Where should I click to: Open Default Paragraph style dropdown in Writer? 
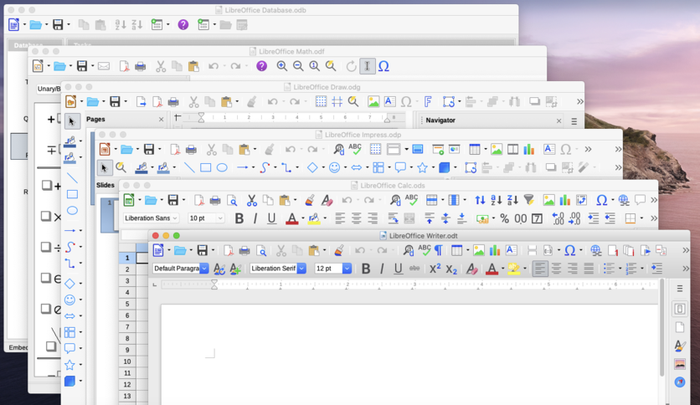tap(204, 268)
